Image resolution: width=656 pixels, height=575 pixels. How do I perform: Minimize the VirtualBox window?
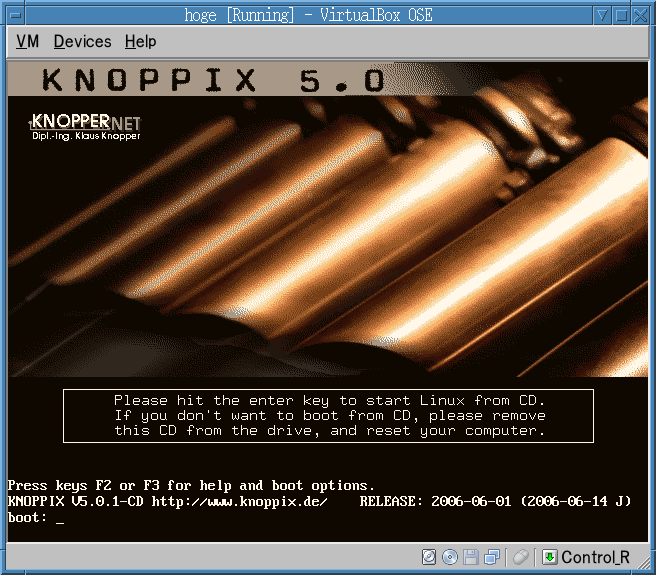tap(602, 16)
